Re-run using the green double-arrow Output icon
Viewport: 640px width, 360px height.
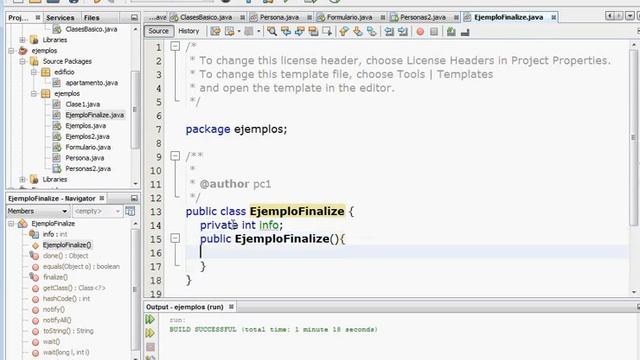[x=150, y=319]
